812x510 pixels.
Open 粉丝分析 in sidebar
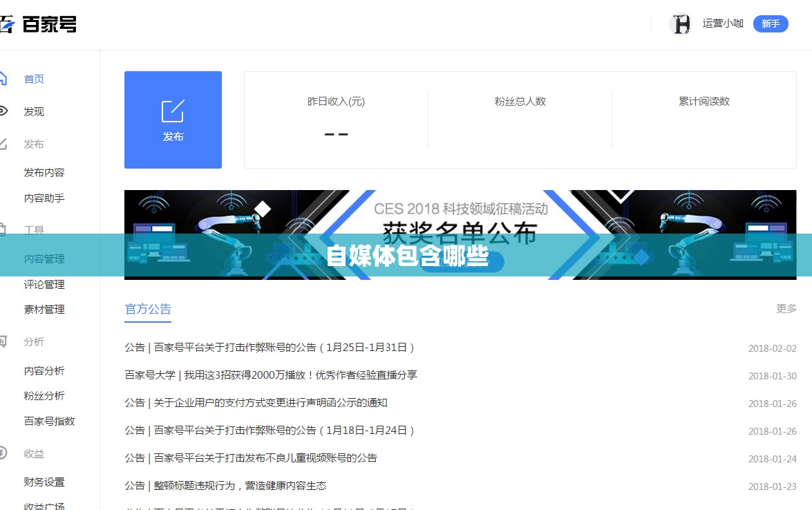pos(44,395)
